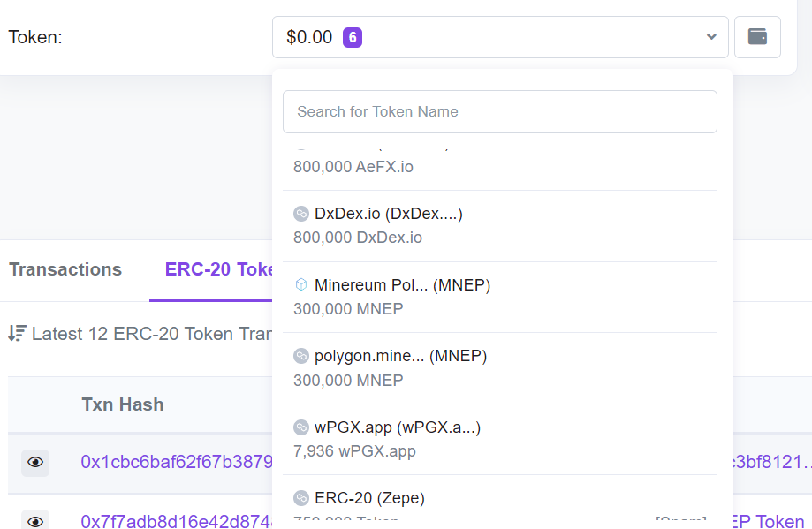Click the Txn Hash column header
This screenshot has height=529, width=812.
(123, 404)
